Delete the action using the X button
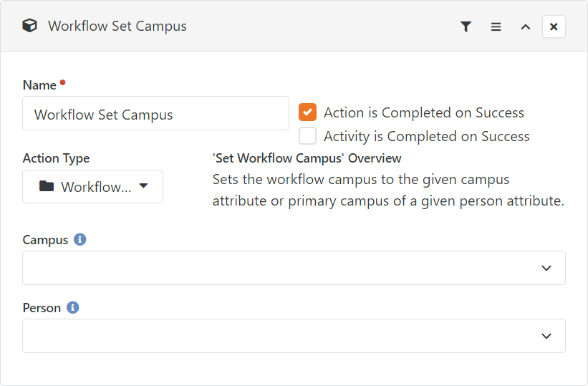588x386 pixels. 554,26
